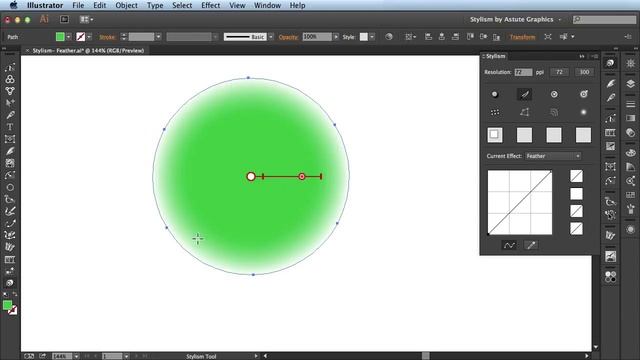The height and width of the screenshot is (360, 640).
Task: Open the Object menu
Action: [127, 5]
